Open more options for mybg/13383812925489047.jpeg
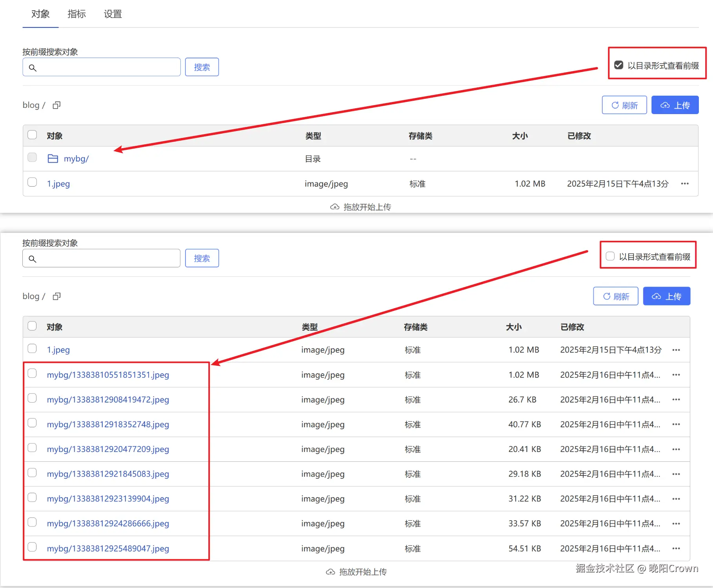The image size is (713, 588). click(x=676, y=548)
